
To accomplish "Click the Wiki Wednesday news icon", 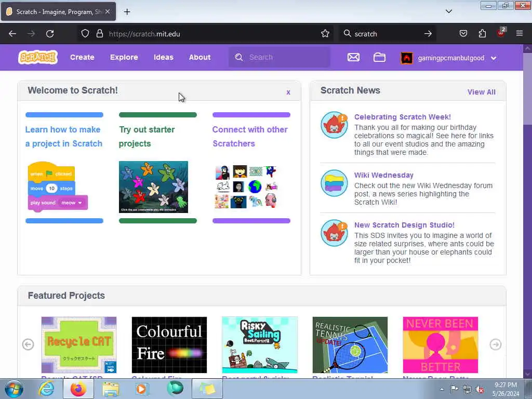I will (x=334, y=183).
